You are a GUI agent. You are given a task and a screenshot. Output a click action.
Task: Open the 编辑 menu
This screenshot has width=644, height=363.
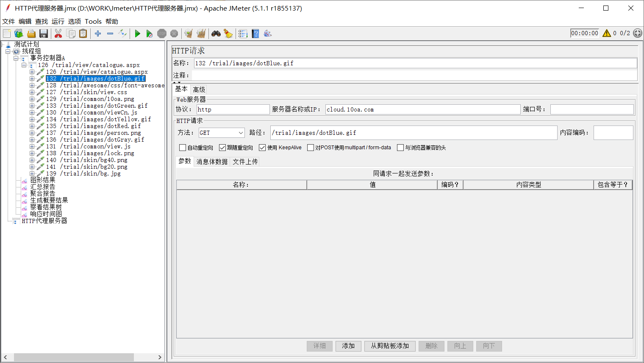click(x=25, y=21)
